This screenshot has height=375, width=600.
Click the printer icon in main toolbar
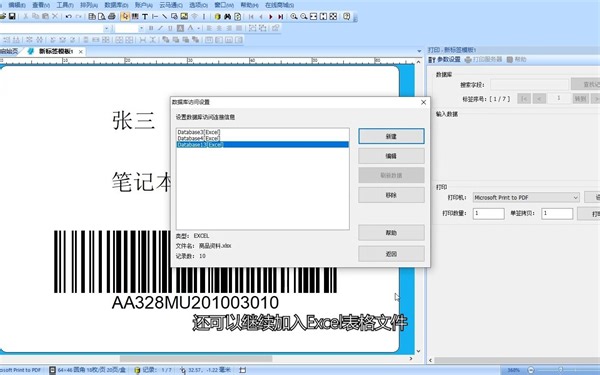point(111,16)
